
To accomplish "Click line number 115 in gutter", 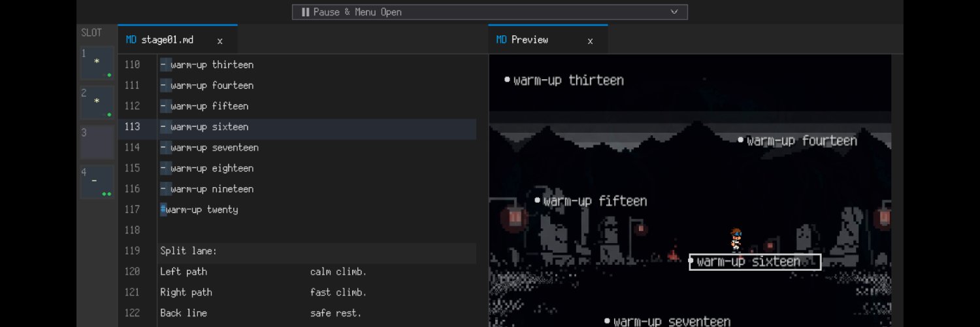I will (132, 168).
